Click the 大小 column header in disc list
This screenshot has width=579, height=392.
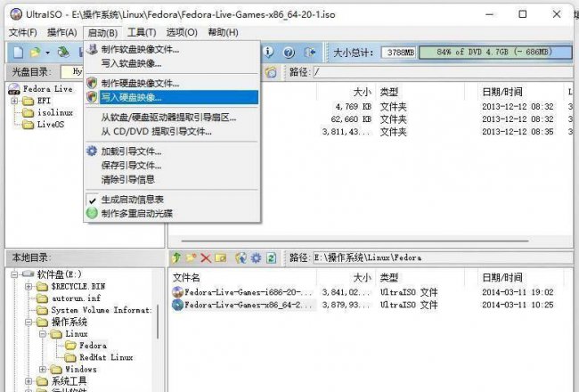[x=363, y=92]
